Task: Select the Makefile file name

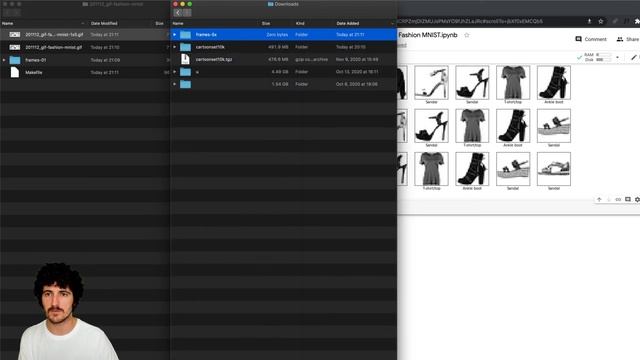Action: click(x=34, y=73)
